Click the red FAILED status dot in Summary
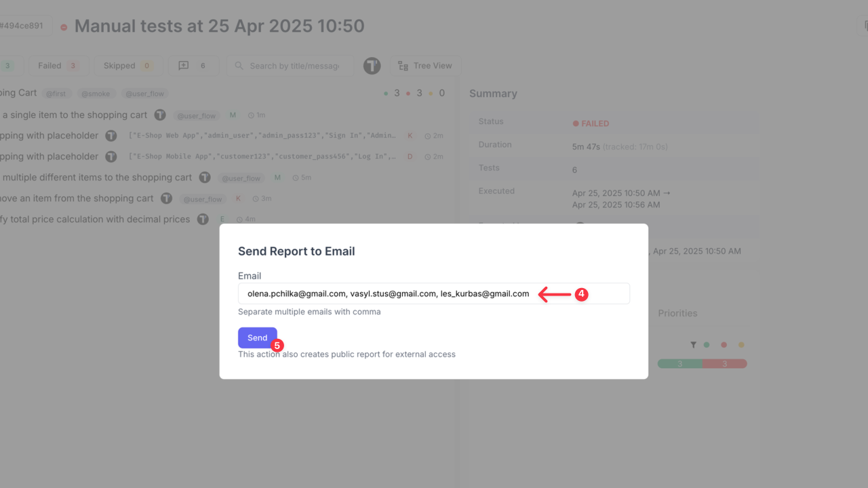Viewport: 868px width, 488px height. click(x=576, y=123)
